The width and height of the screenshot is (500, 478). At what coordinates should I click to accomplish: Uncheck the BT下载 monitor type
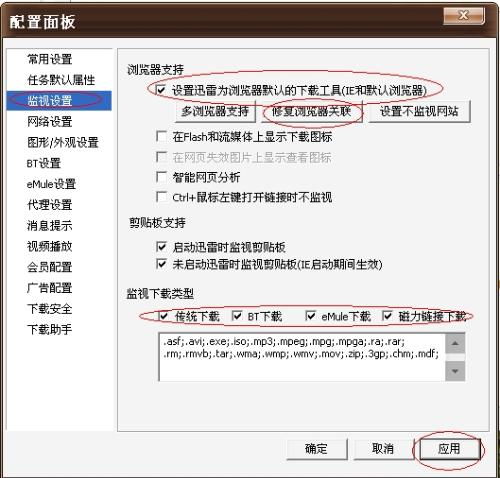[x=237, y=316]
